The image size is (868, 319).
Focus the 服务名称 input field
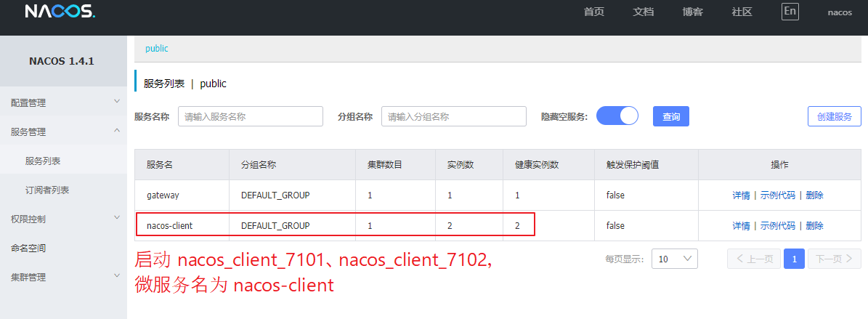250,116
